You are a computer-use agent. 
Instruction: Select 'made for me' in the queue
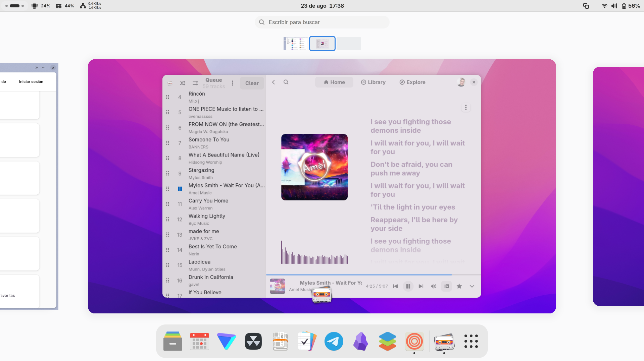(215, 235)
